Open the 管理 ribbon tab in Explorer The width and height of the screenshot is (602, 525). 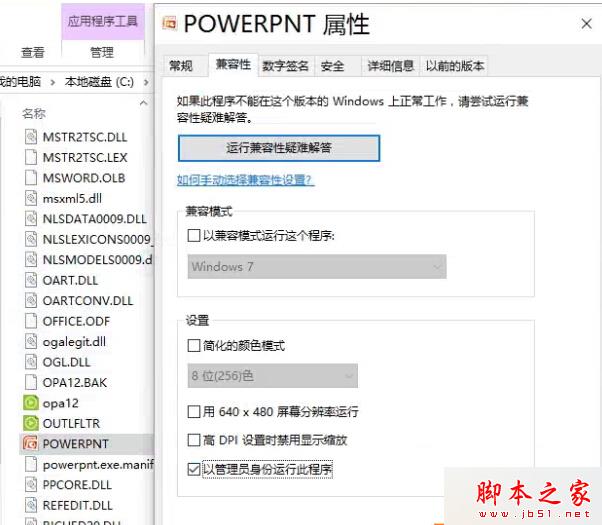(x=102, y=52)
